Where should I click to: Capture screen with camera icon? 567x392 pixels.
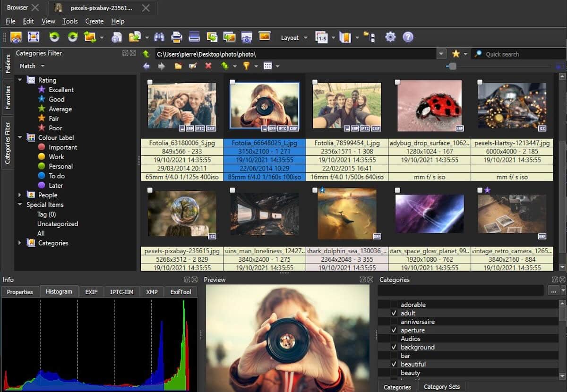point(246,37)
